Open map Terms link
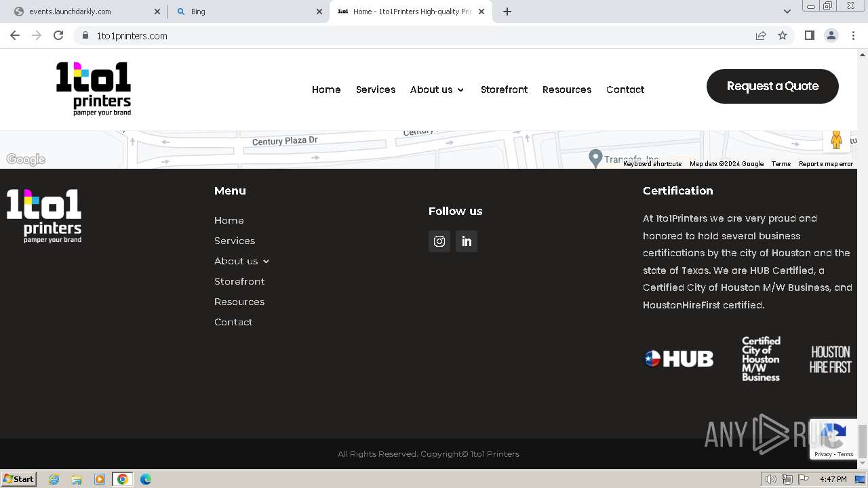868x488 pixels. pyautogui.click(x=781, y=164)
